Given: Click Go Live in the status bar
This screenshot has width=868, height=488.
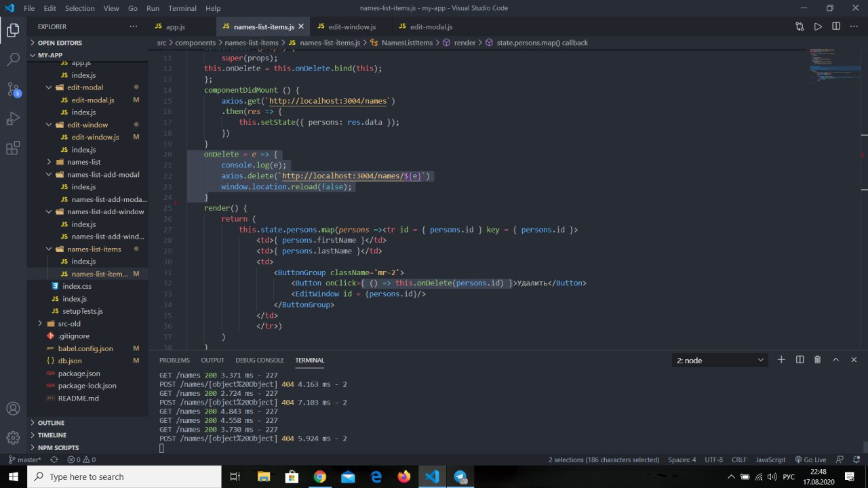Looking at the screenshot, I should tap(810, 460).
